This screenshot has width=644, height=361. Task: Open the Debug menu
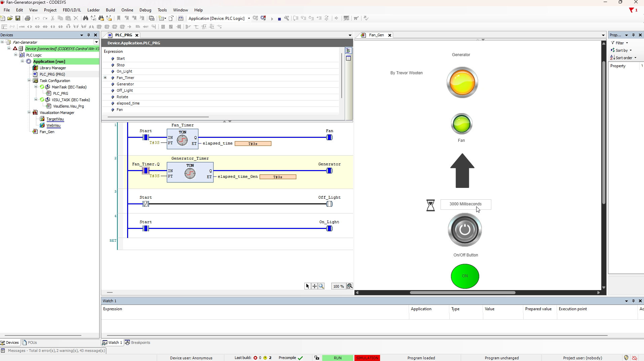[x=145, y=10]
